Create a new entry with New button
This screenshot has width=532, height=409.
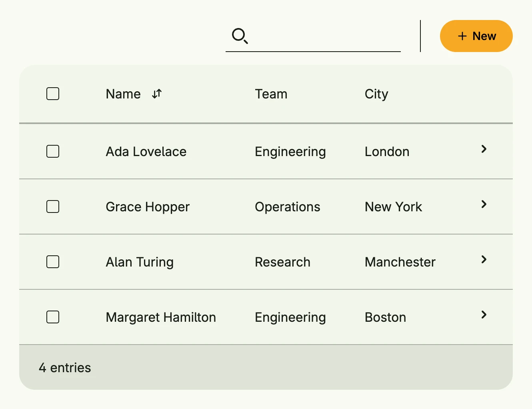pos(476,36)
